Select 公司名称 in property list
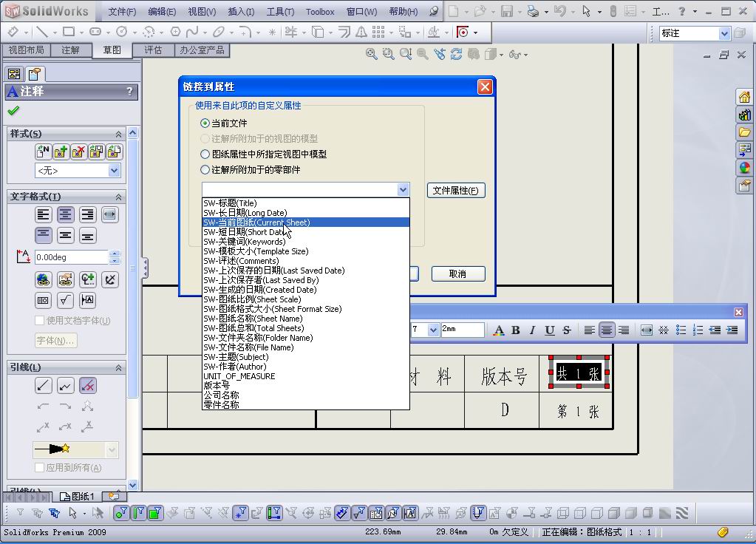756x544 pixels. [x=306, y=395]
